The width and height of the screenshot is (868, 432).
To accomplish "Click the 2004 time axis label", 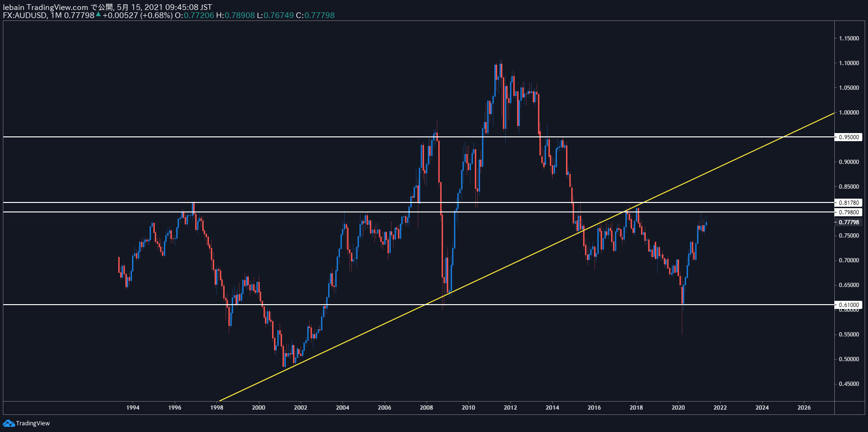I will tap(342, 407).
